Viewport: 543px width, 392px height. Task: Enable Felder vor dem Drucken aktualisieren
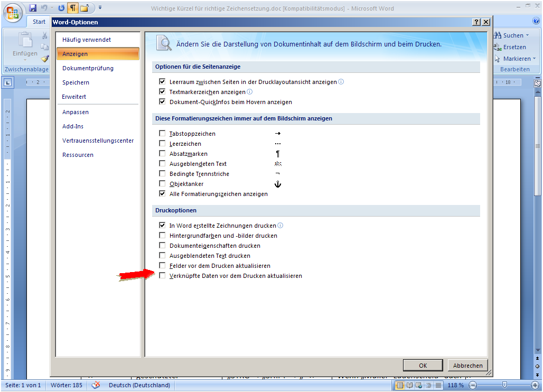[162, 266]
